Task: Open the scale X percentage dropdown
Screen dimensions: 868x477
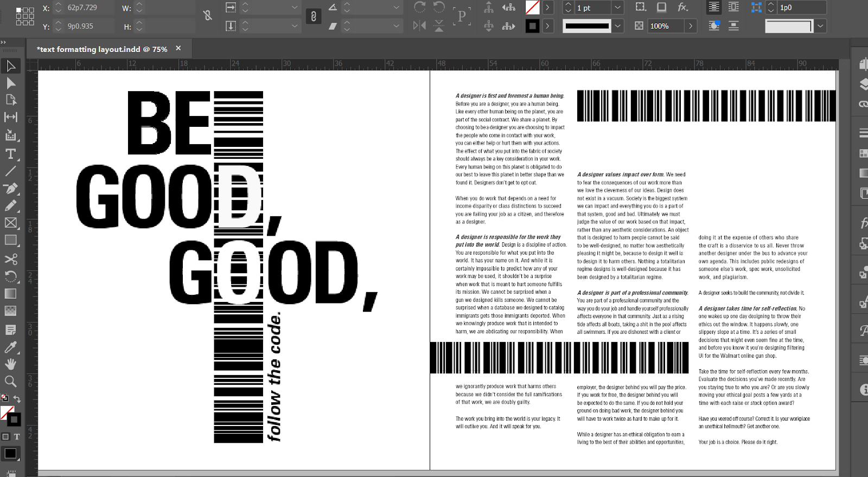Action: tap(295, 8)
